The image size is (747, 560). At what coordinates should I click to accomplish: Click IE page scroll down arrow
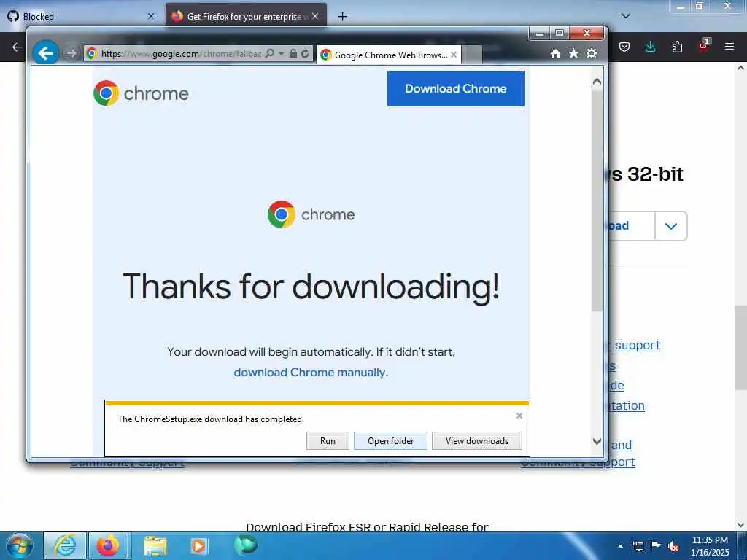click(597, 441)
